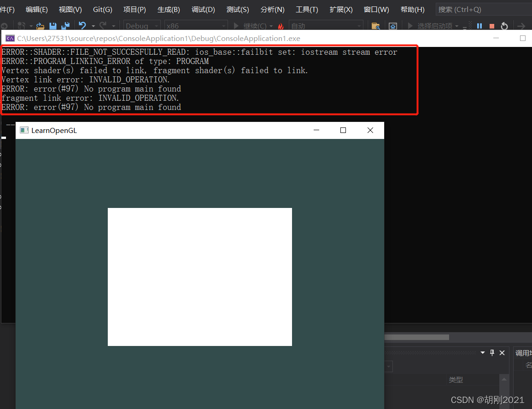Screen dimensions: 532x409
Task: Open the small dropdown in bottom panel
Action: coord(389,366)
